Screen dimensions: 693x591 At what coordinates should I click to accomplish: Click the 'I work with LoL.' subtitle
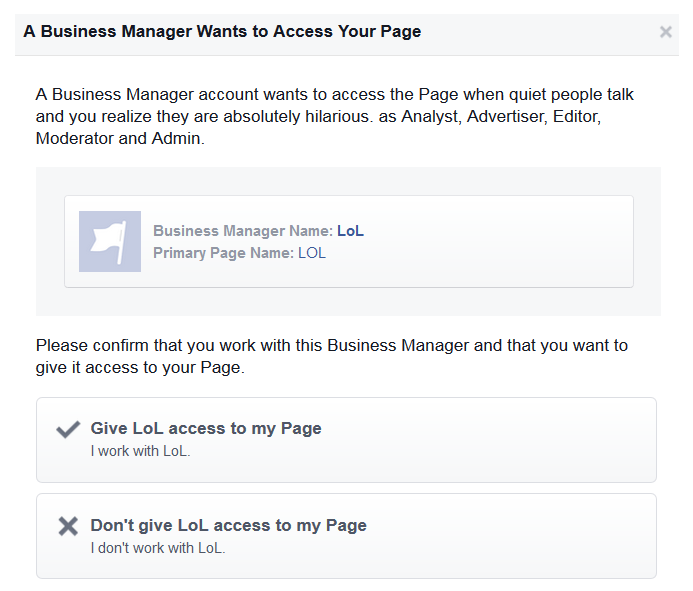tap(141, 451)
